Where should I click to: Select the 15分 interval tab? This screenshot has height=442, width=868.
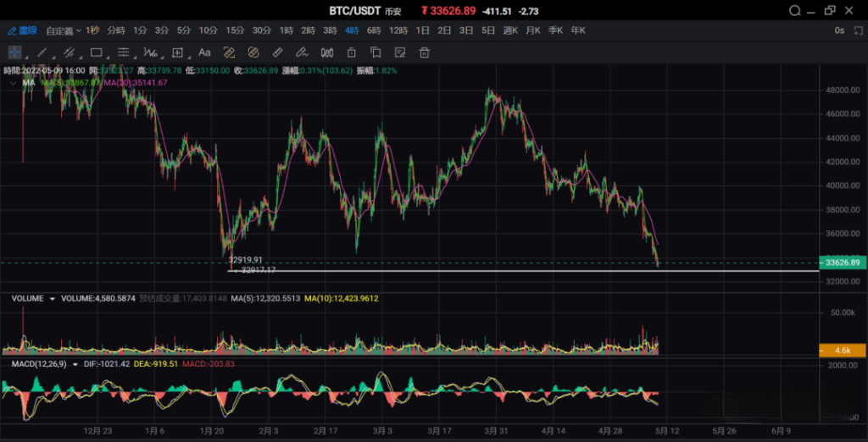coord(235,30)
